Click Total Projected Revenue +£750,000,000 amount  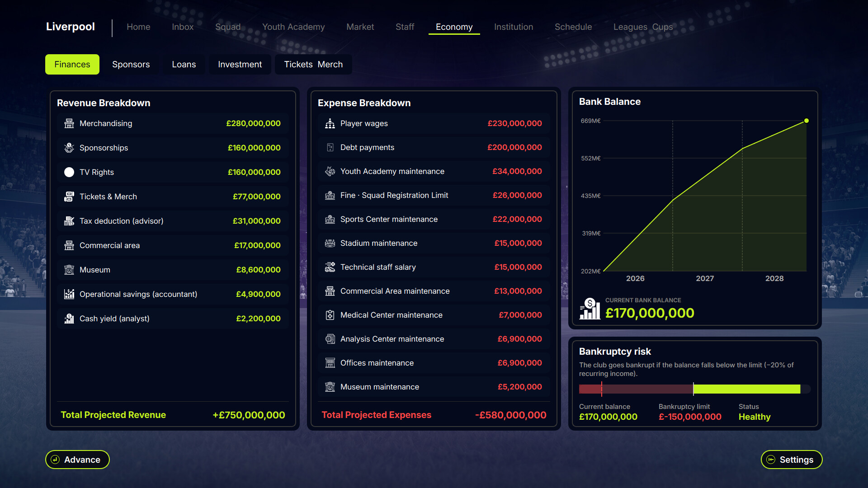click(x=249, y=415)
